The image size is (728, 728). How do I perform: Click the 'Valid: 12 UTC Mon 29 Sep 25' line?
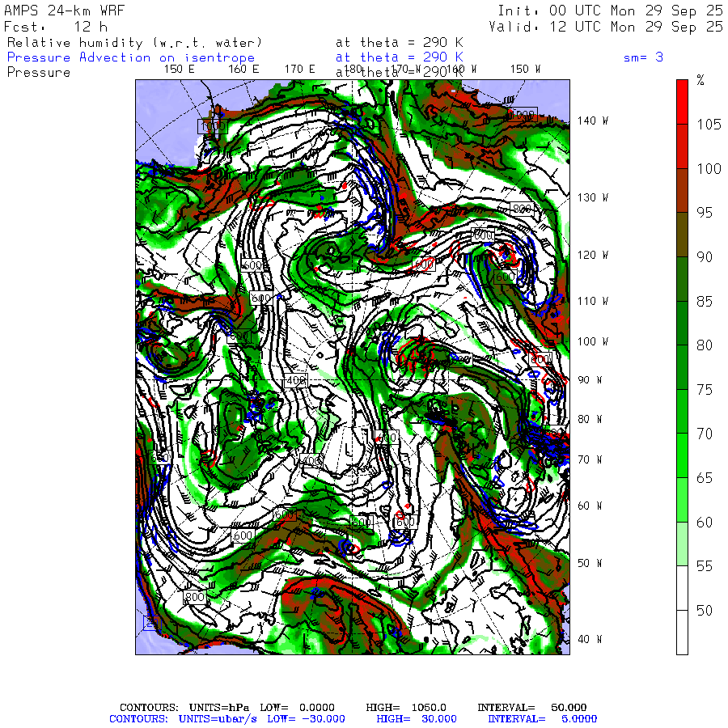click(606, 27)
